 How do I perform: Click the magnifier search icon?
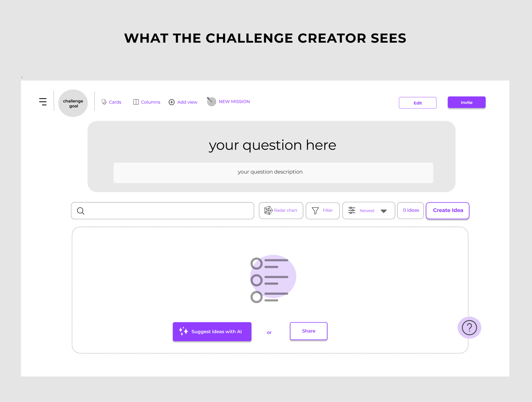click(81, 211)
